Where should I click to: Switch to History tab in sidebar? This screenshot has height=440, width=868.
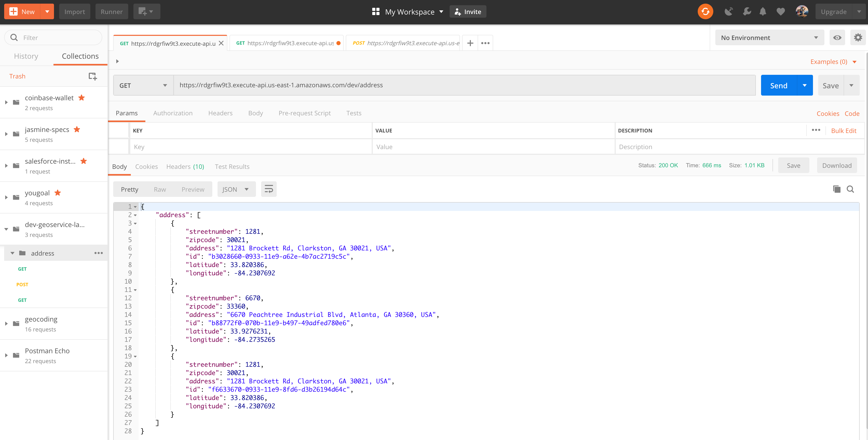click(x=26, y=56)
